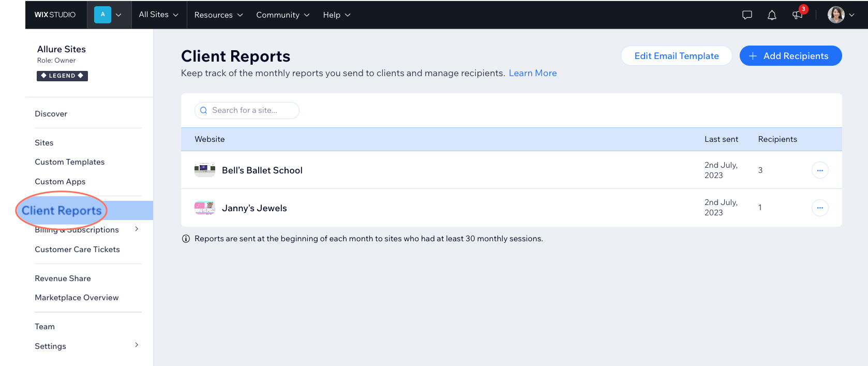
Task: Open more actions for Bell's Ballet School
Action: point(820,170)
